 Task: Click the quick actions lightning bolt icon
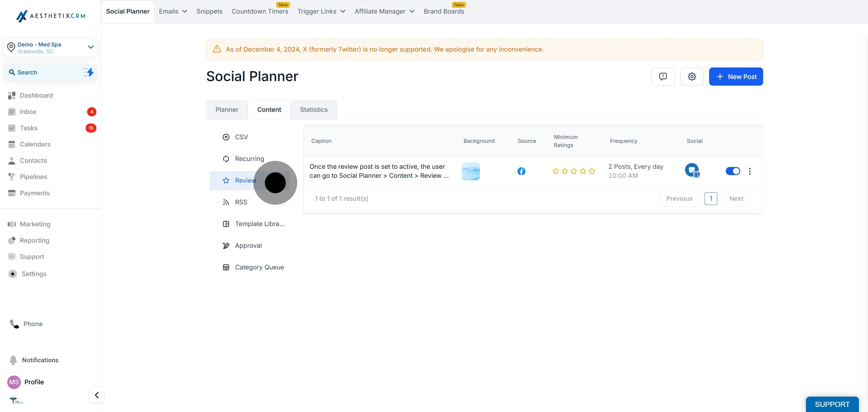click(x=89, y=72)
